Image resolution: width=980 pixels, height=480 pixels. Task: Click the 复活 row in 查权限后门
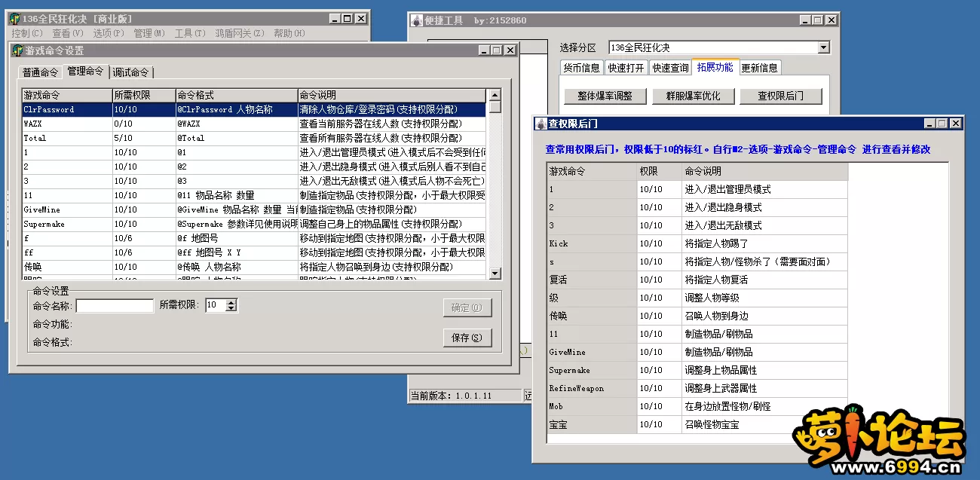point(697,280)
